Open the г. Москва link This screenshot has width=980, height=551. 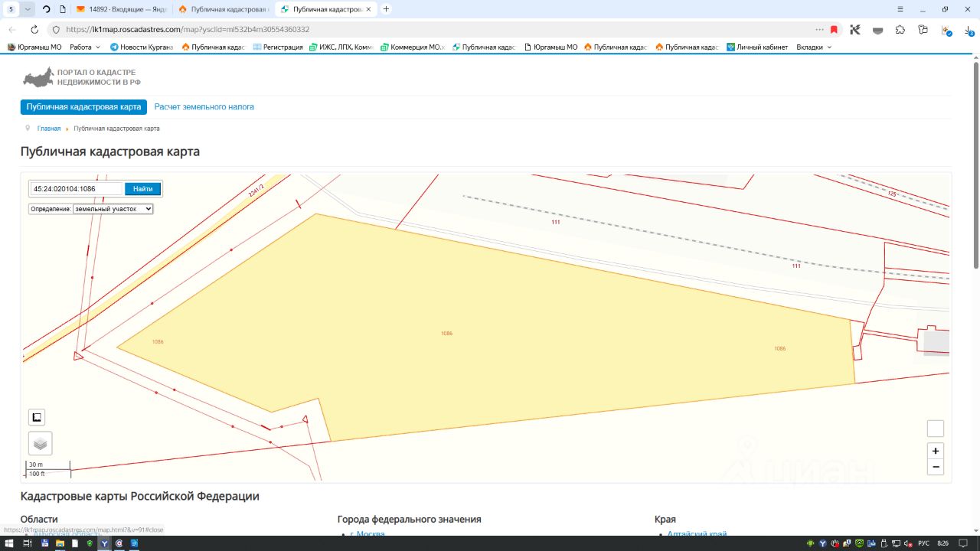click(367, 534)
